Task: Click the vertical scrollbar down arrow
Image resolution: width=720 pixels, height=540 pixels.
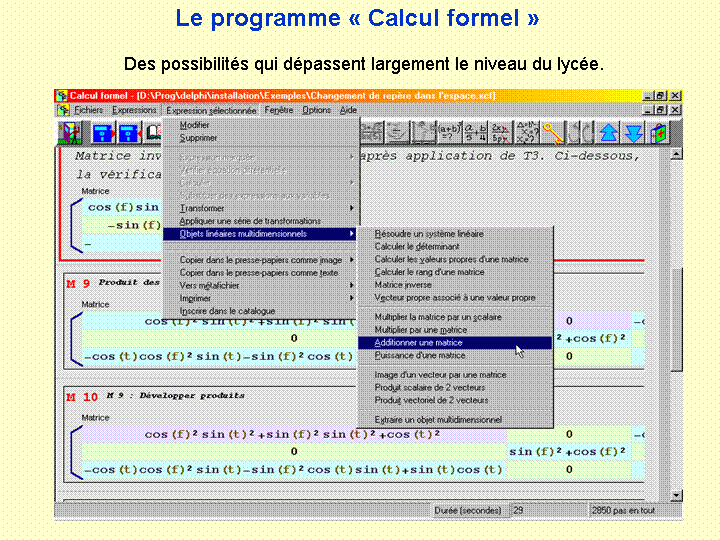Action: click(x=676, y=495)
